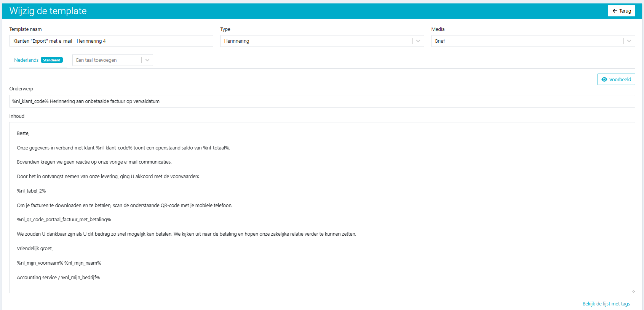Click inside the Inhoud content text area
This screenshot has height=310, width=644.
pyautogui.click(x=322, y=207)
